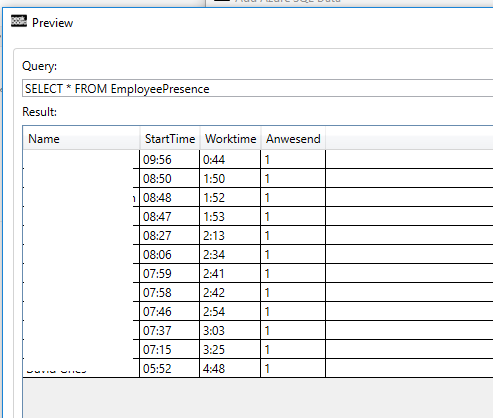The height and width of the screenshot is (418, 493).
Task: Click the Worktime value 2:54
Action: (x=214, y=312)
